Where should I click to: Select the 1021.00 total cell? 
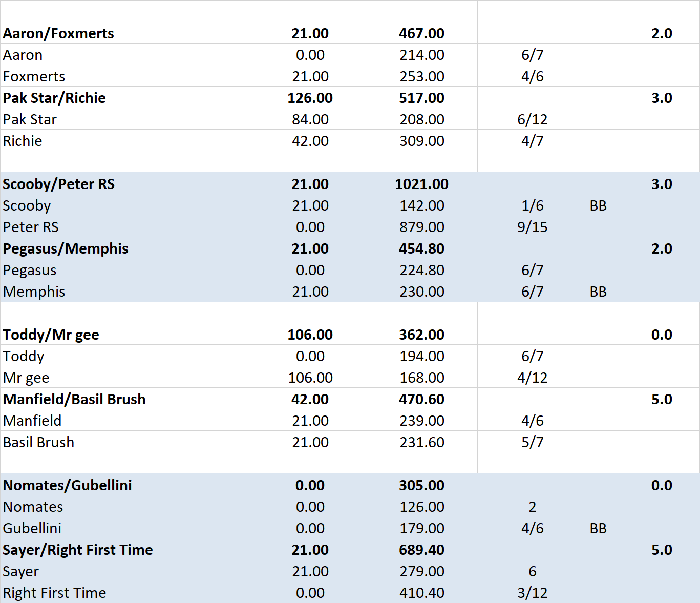421,184
